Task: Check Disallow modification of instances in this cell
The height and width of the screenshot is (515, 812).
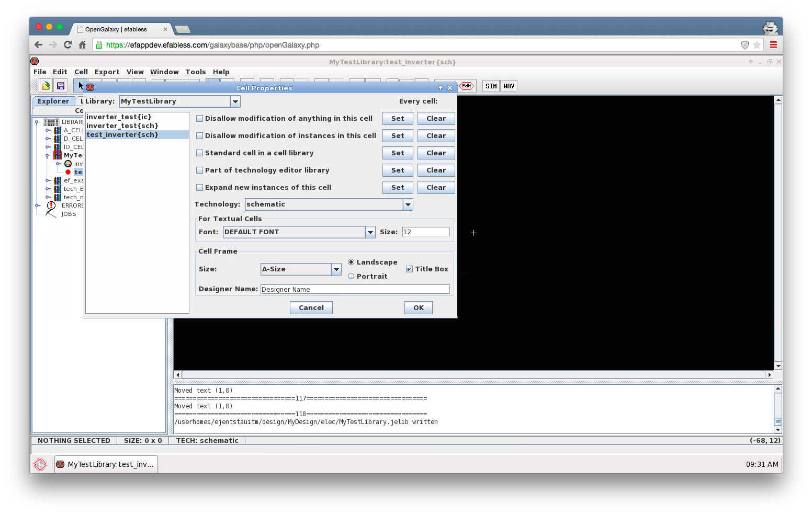Action: click(x=199, y=136)
